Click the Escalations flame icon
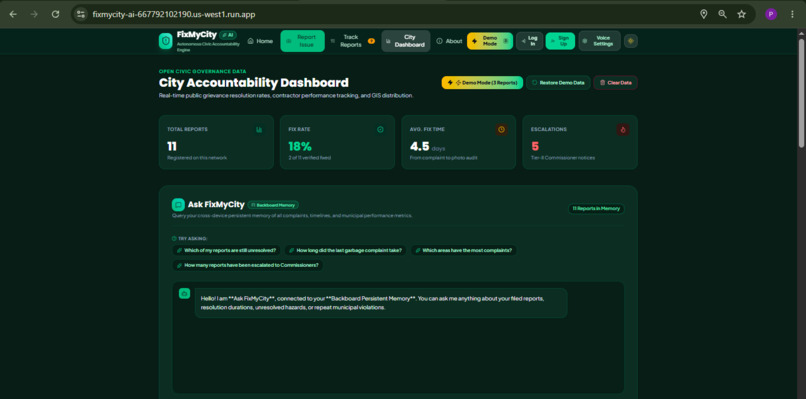The height and width of the screenshot is (399, 806). click(x=623, y=130)
